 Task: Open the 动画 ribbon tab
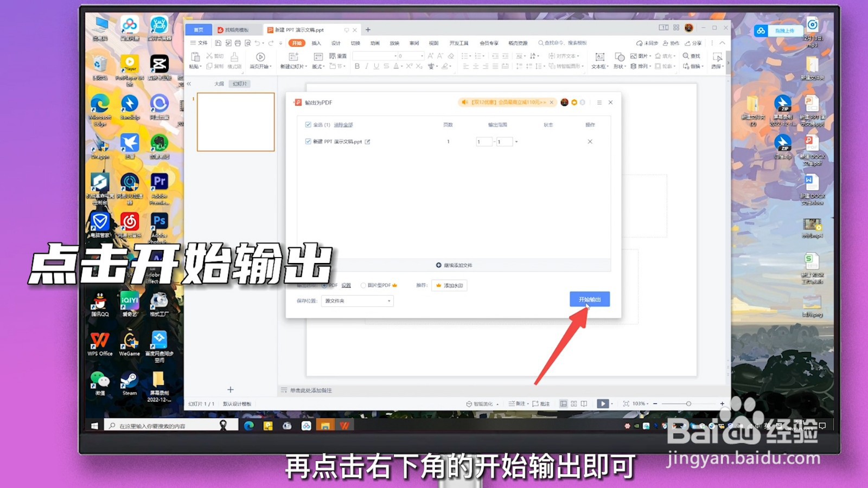click(375, 43)
